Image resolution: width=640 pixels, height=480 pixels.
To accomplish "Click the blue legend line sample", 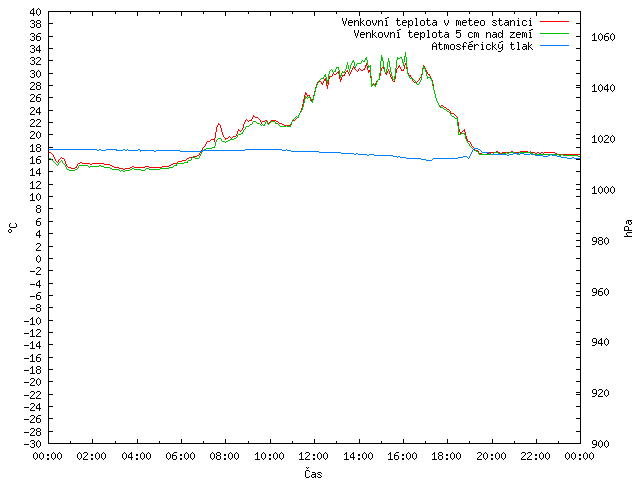I will tap(554, 46).
